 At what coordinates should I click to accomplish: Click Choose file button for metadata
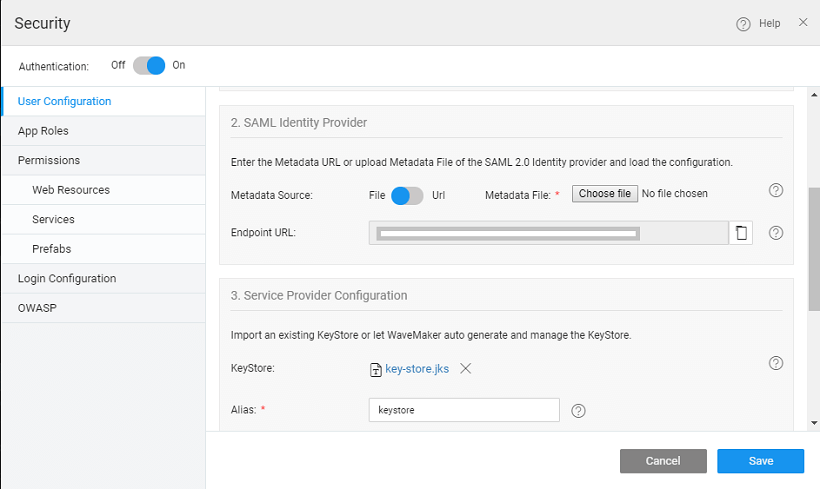pos(604,194)
